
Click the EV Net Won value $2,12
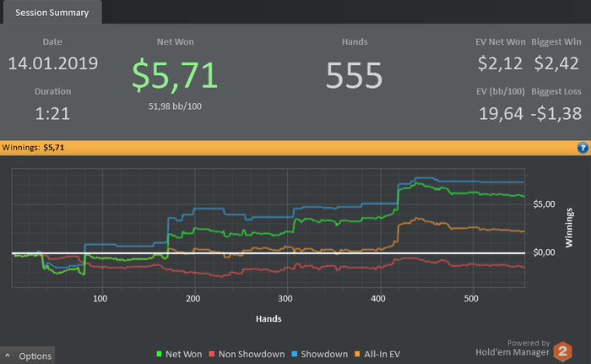[x=500, y=63]
